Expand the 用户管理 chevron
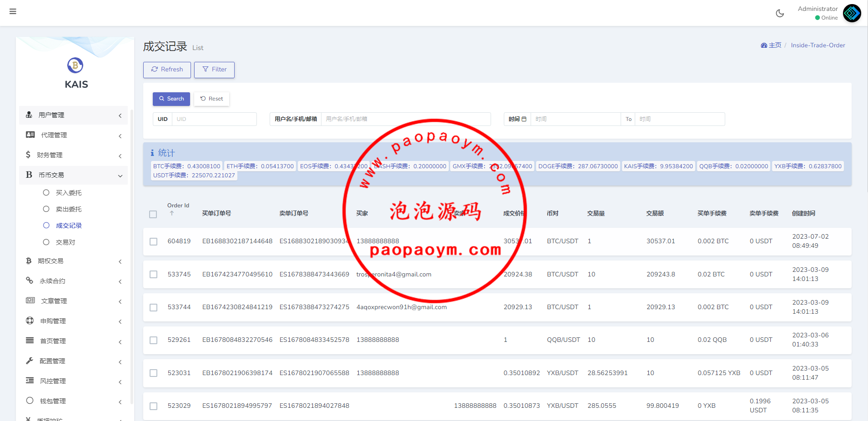This screenshot has height=421, width=868. [120, 115]
